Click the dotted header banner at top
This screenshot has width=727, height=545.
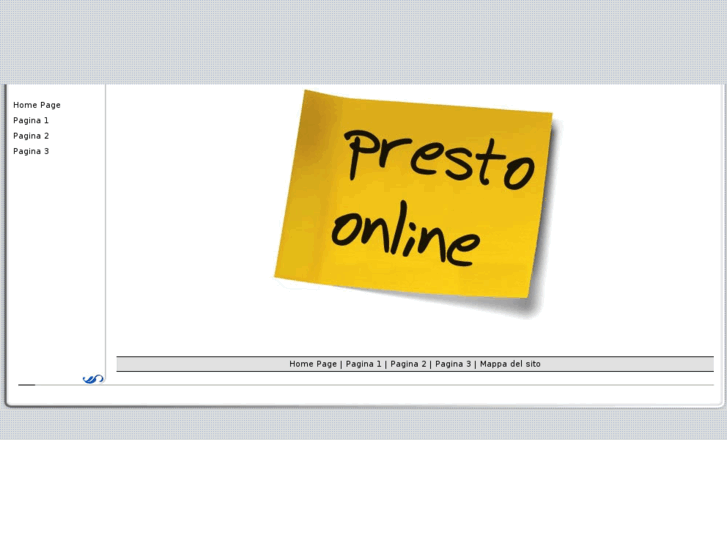tap(363, 40)
